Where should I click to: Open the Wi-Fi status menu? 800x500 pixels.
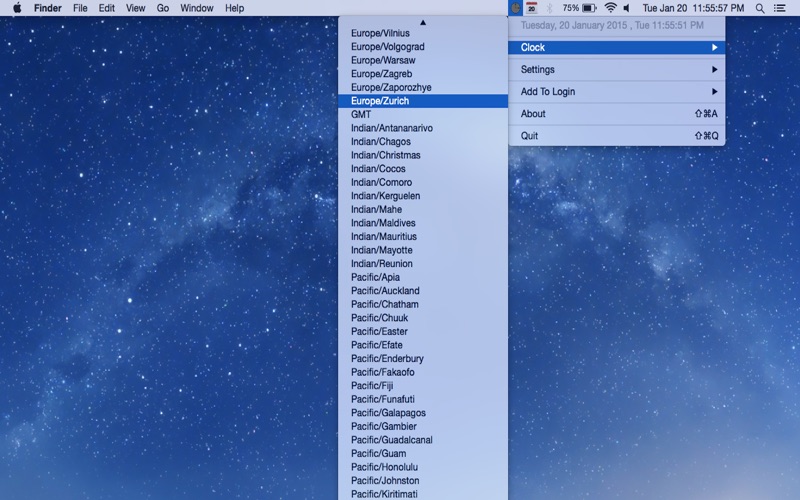tap(610, 8)
